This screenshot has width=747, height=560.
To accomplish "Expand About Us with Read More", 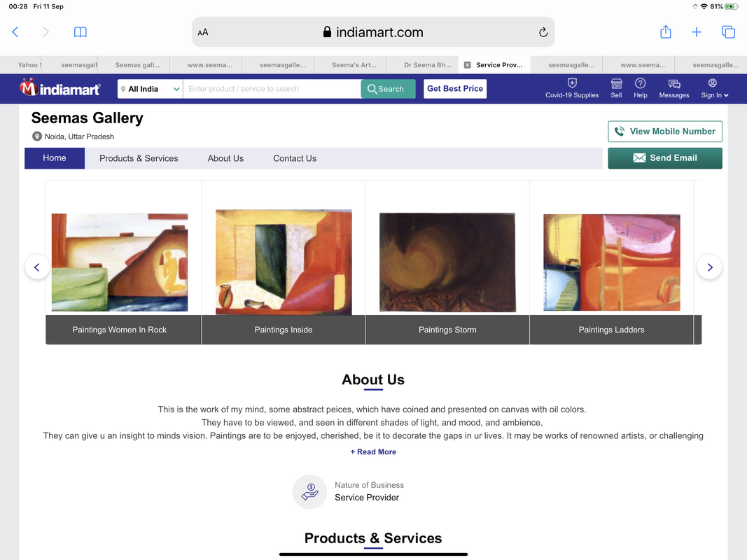I will (x=373, y=452).
